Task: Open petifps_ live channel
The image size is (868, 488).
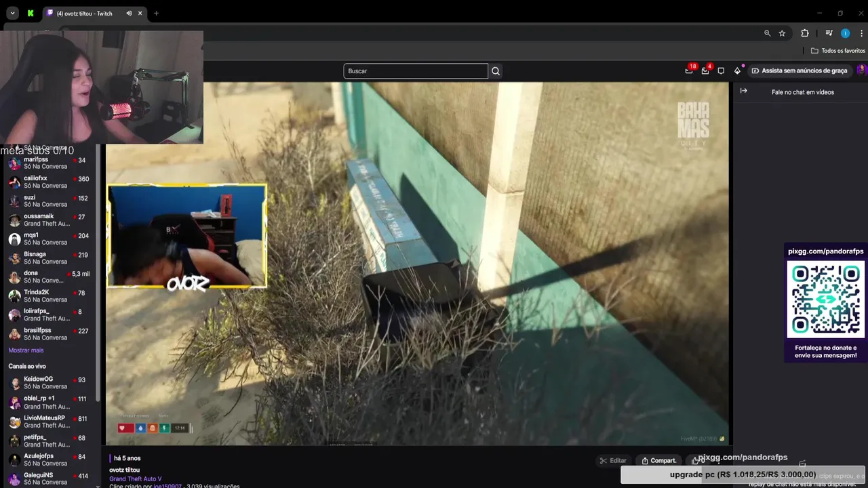Action: click(x=48, y=441)
